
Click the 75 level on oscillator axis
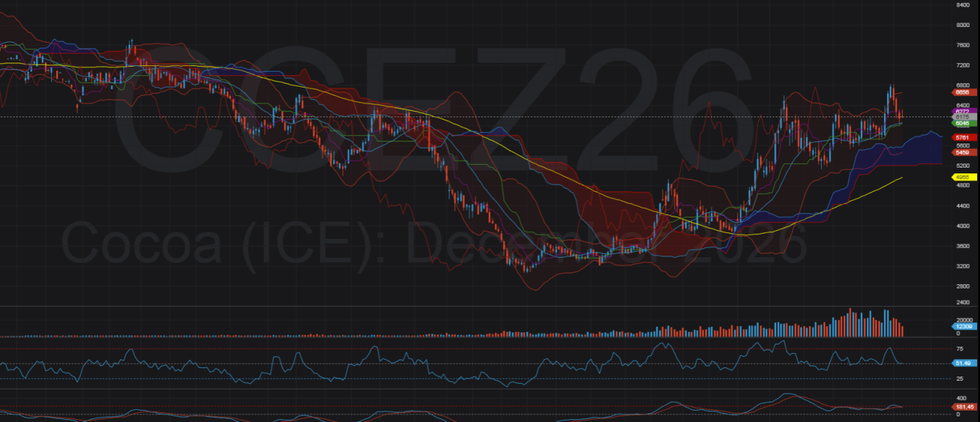tap(959, 349)
